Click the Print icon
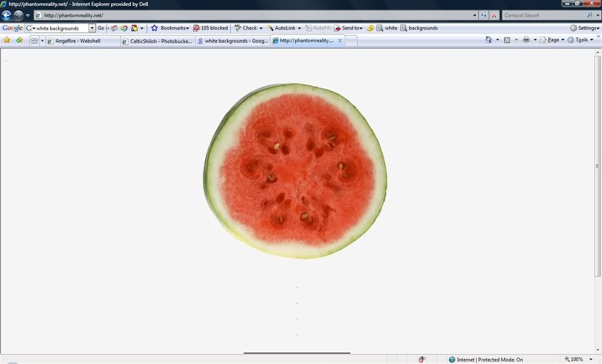Screen dimensions: 602x364 [526, 40]
